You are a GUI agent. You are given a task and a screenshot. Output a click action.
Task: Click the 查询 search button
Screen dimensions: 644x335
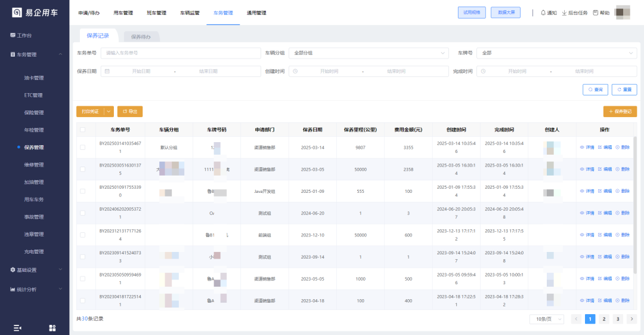pos(595,90)
